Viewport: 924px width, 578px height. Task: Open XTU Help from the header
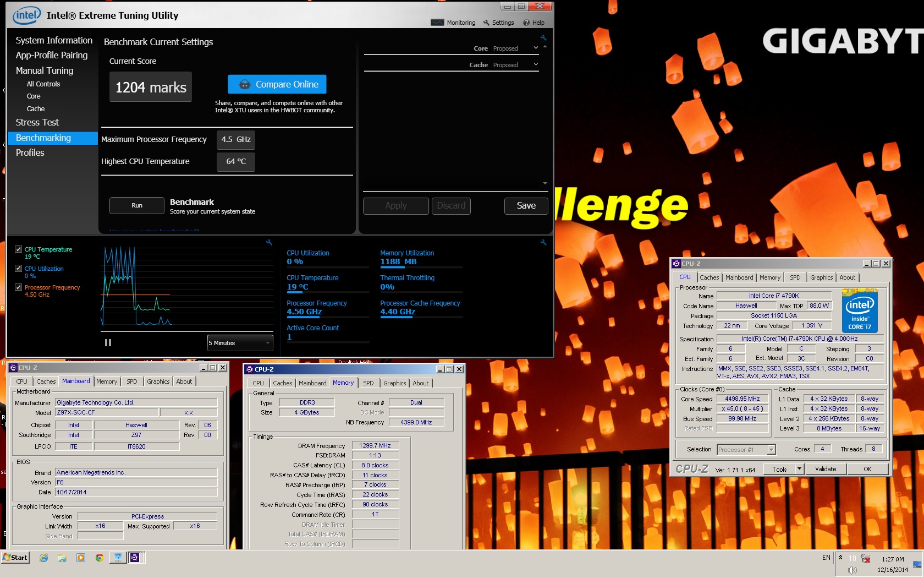tap(533, 23)
